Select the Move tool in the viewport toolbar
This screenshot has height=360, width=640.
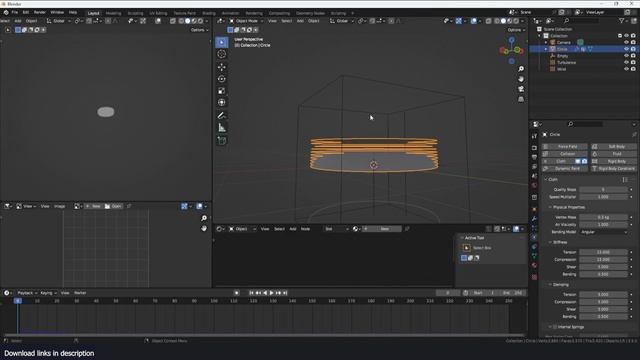(x=222, y=67)
